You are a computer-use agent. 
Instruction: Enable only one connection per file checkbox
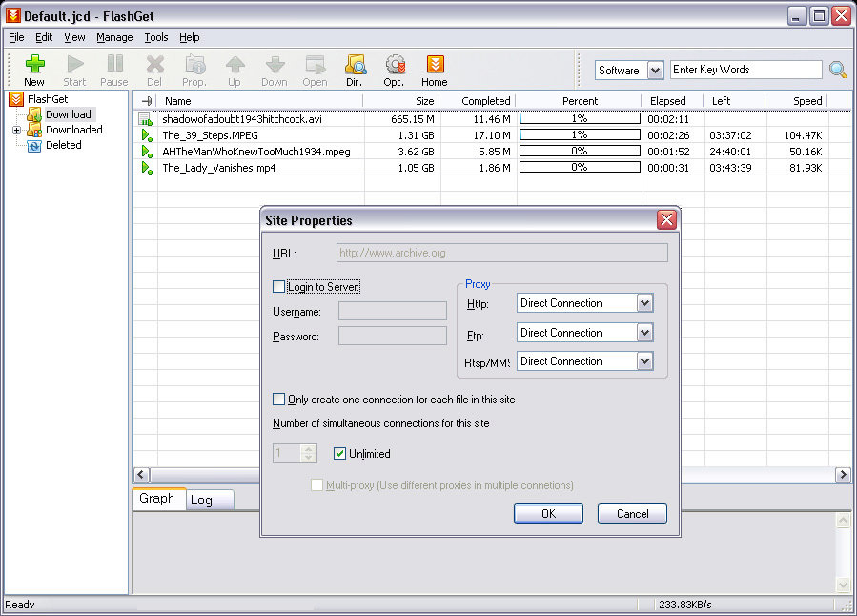tap(278, 399)
